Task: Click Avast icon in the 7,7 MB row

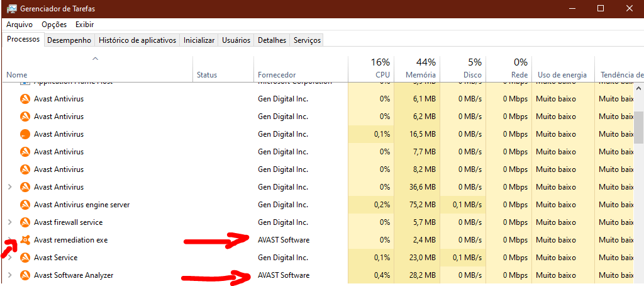Action: point(25,152)
